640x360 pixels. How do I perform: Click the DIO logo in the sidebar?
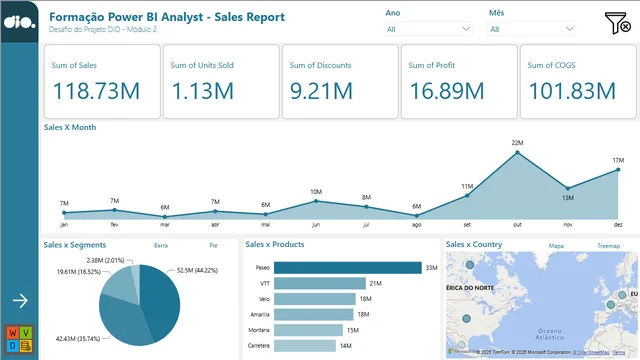[x=20, y=22]
